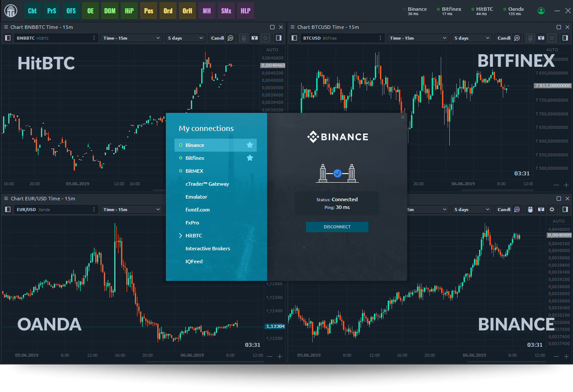Open the Time - 15m interval dropdown on BNBBTC
Image resolution: width=573 pixels, height=392 pixels.
click(131, 38)
